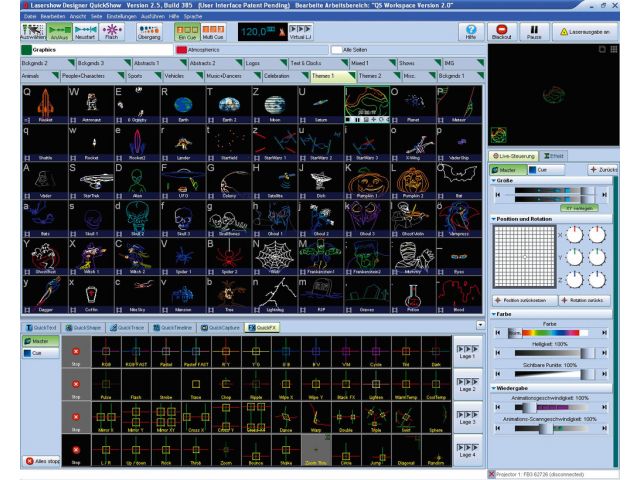Trigger the Pumpkin 1 cue

(367, 180)
